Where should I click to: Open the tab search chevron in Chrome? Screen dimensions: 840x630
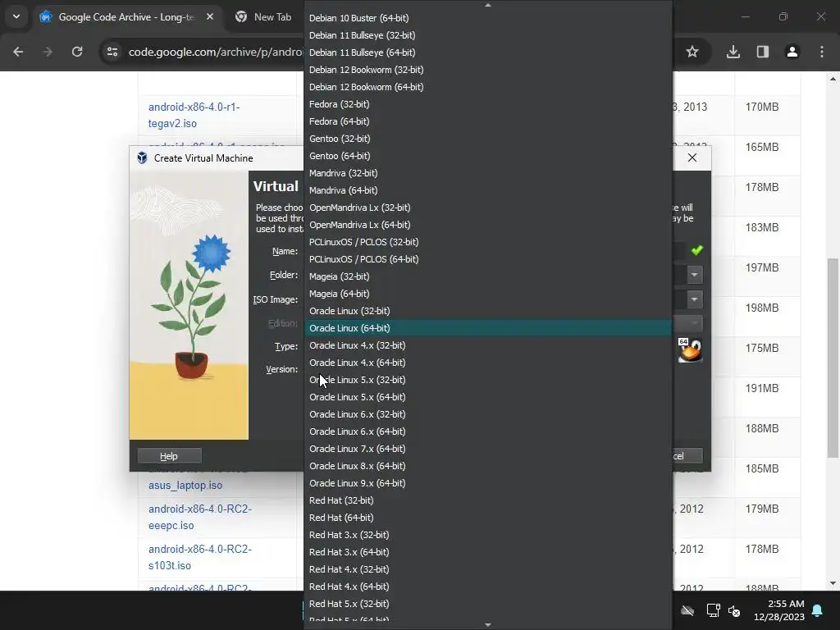[x=16, y=16]
